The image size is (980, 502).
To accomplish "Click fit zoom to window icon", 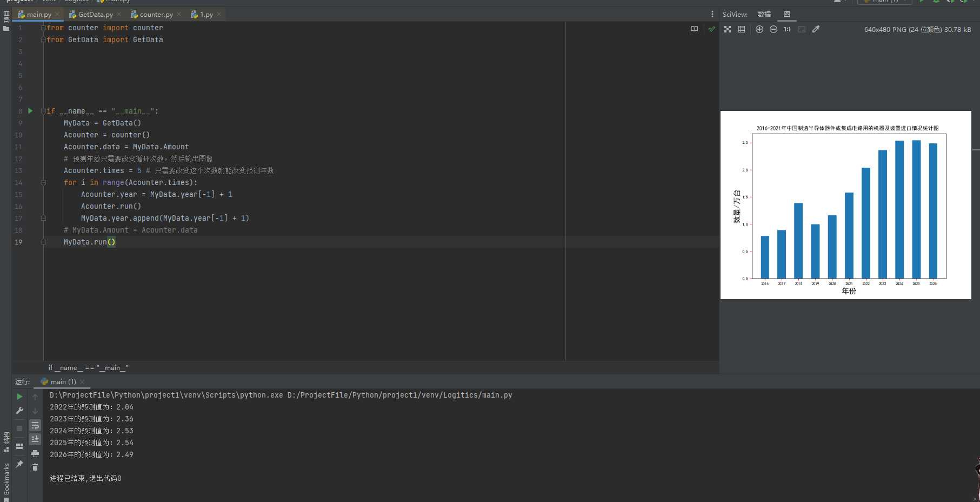I will coord(802,29).
